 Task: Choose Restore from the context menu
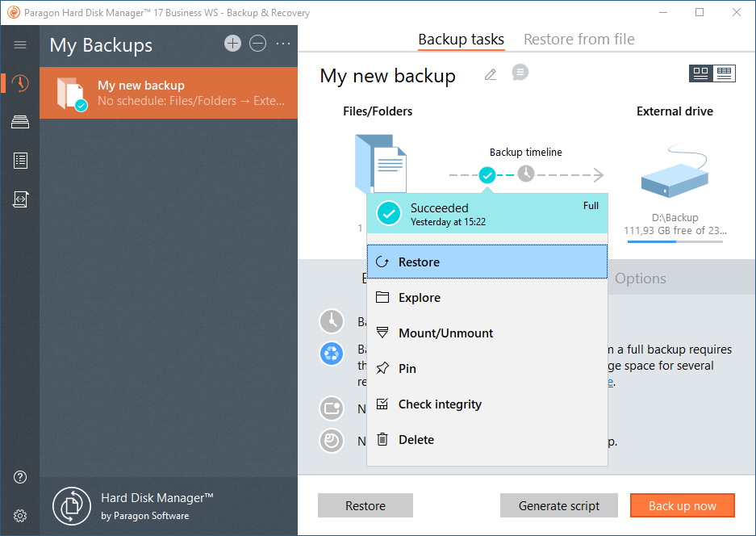(487, 262)
